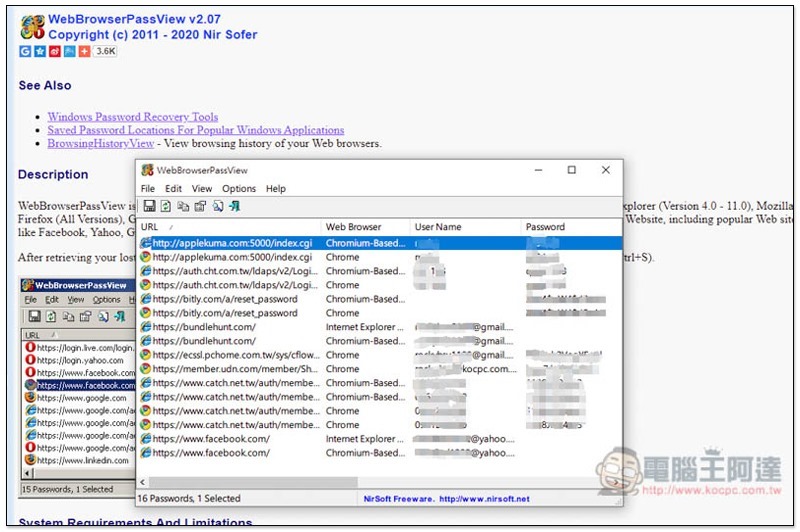Click the blue star bookmark share icon

pyautogui.click(x=40, y=51)
